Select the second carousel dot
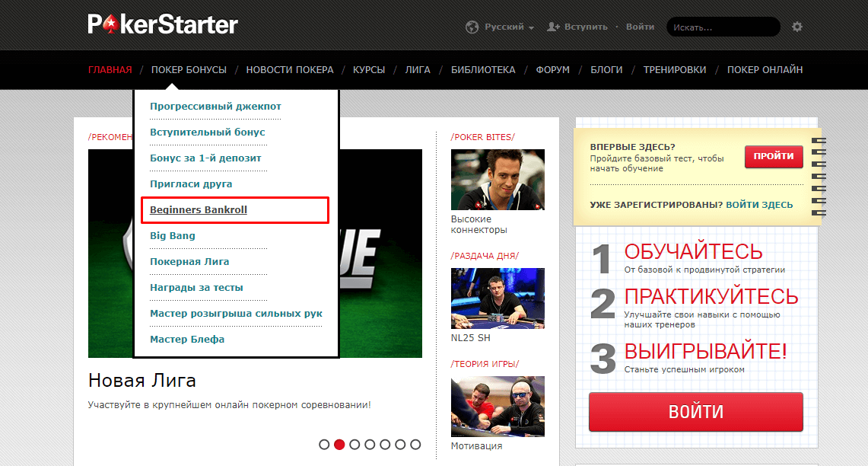Screen dimensions: 868x466 click(339, 445)
